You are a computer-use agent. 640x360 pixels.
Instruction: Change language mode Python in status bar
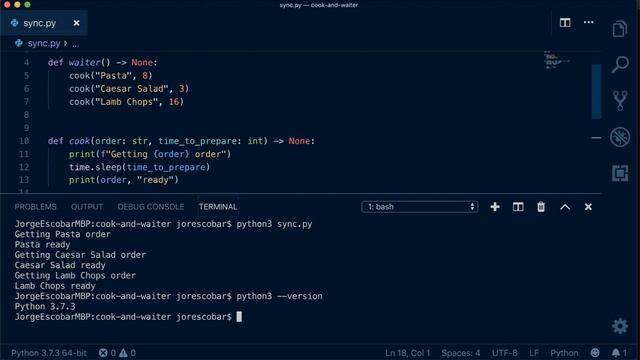tap(564, 353)
